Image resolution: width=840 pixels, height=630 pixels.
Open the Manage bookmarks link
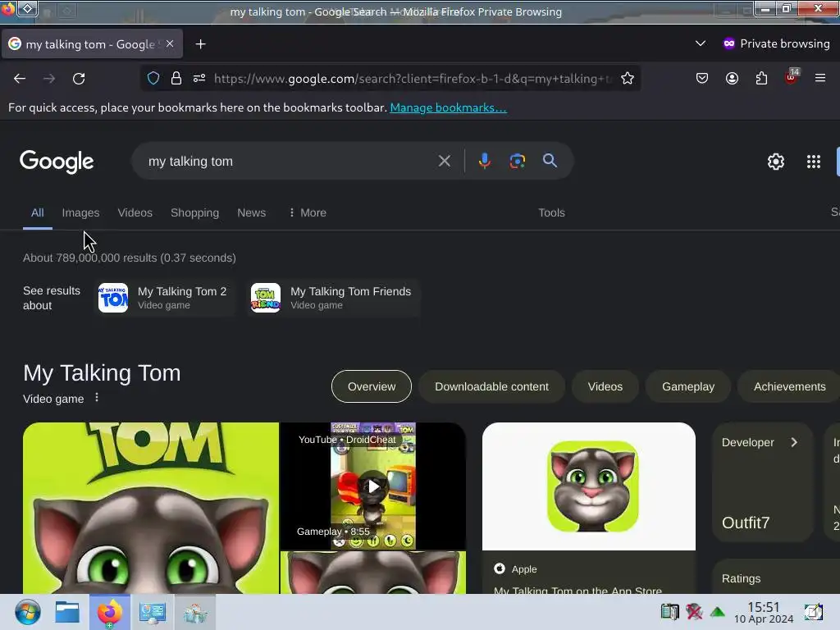pyautogui.click(x=448, y=107)
